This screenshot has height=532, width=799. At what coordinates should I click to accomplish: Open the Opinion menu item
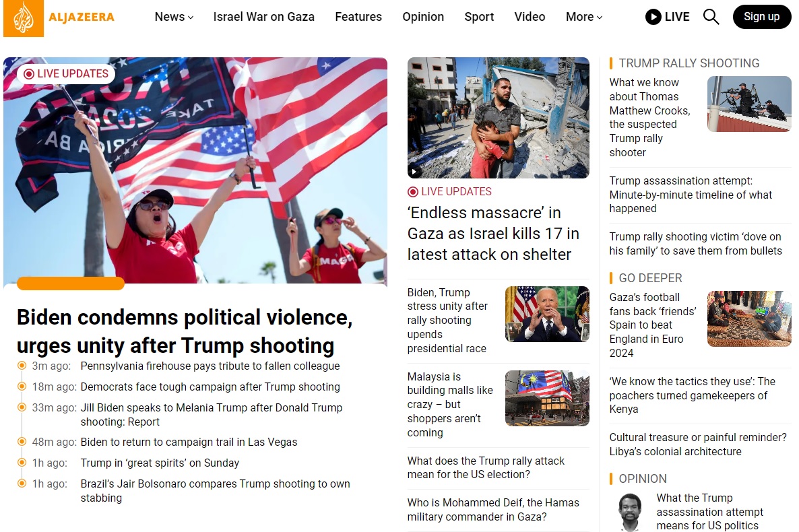coord(423,17)
